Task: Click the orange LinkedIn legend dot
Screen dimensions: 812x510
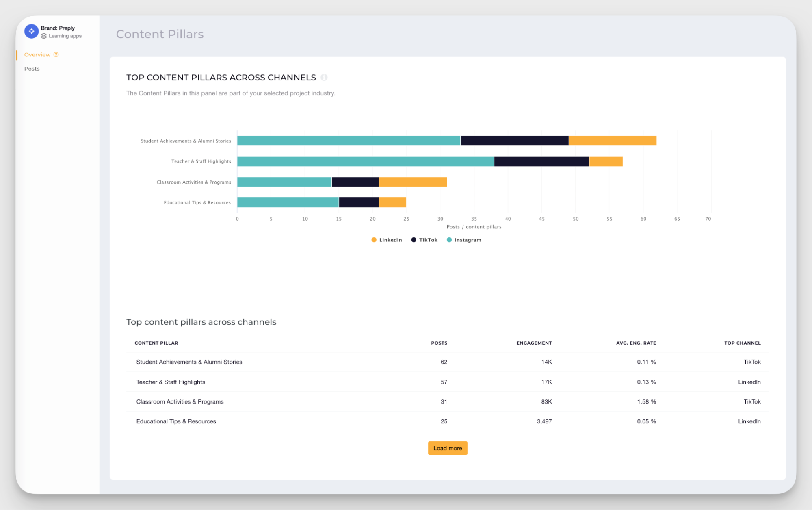Action: (373, 240)
